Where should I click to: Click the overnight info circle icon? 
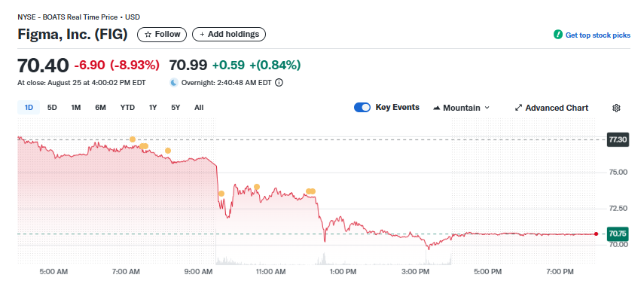click(279, 83)
